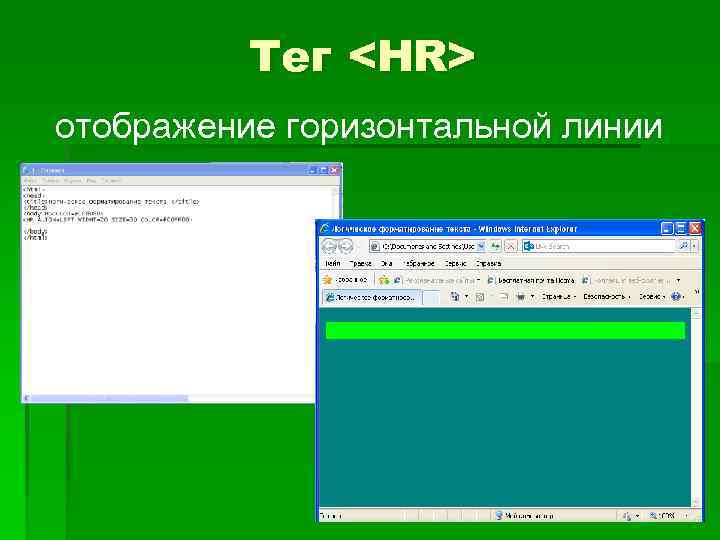Image resolution: width=720 pixels, height=540 pixels.
Task: Open search provider options dropdown arrow
Action: 694,246
